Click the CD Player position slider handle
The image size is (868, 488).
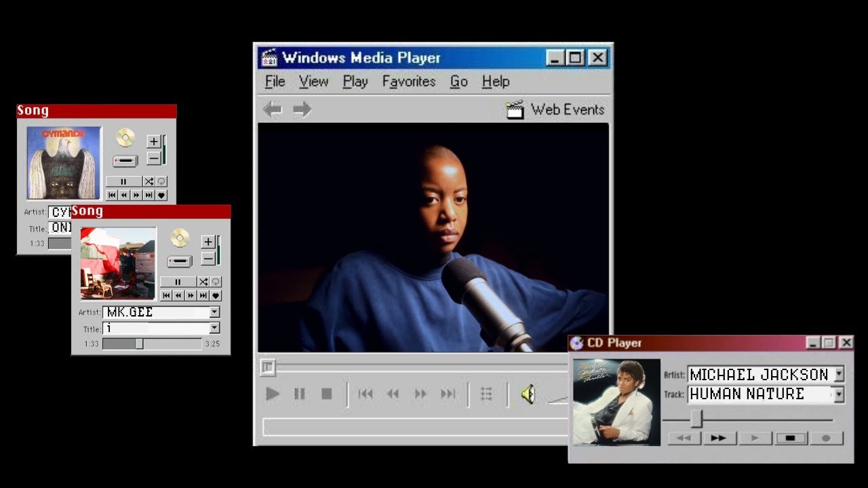[x=696, y=420]
